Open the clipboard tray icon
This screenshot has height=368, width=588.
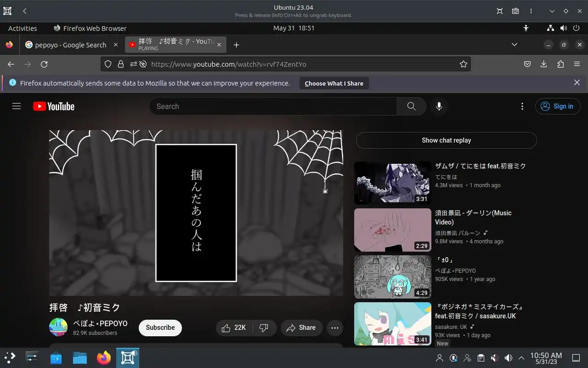pos(481,358)
